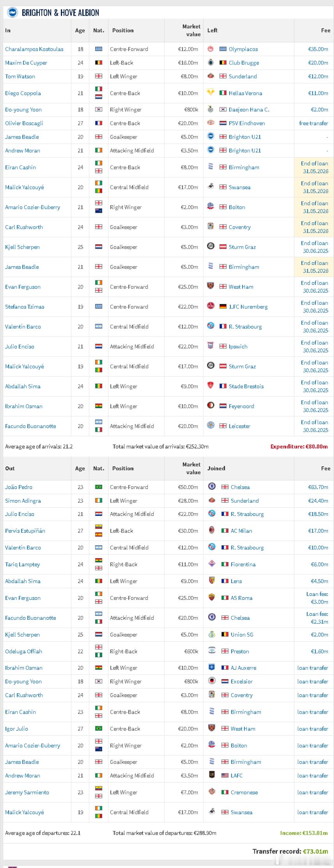Open Jeremy Sarmiento player link

(x=27, y=792)
